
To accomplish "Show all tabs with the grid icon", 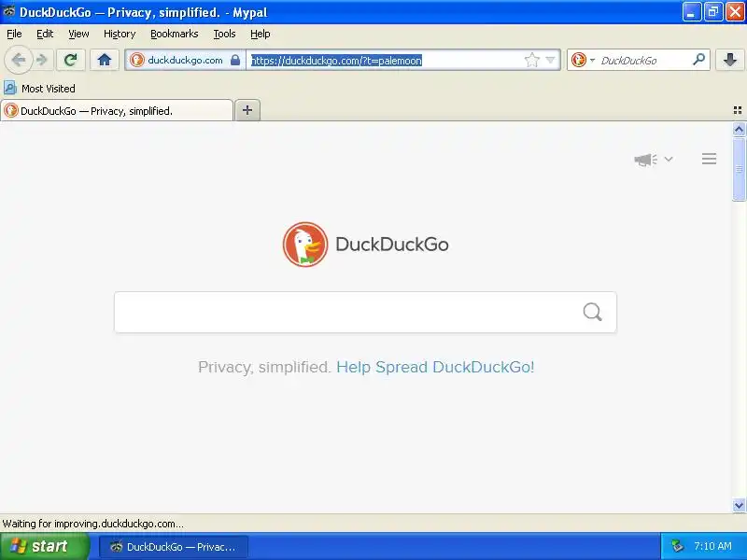I will click(738, 110).
